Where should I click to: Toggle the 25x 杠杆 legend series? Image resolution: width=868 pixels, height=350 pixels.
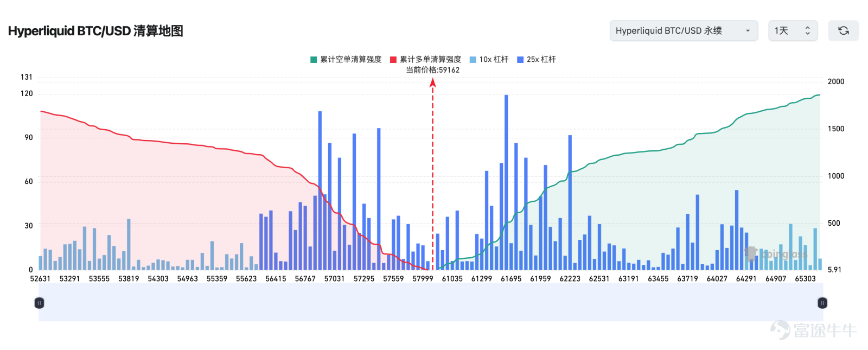[x=537, y=59]
